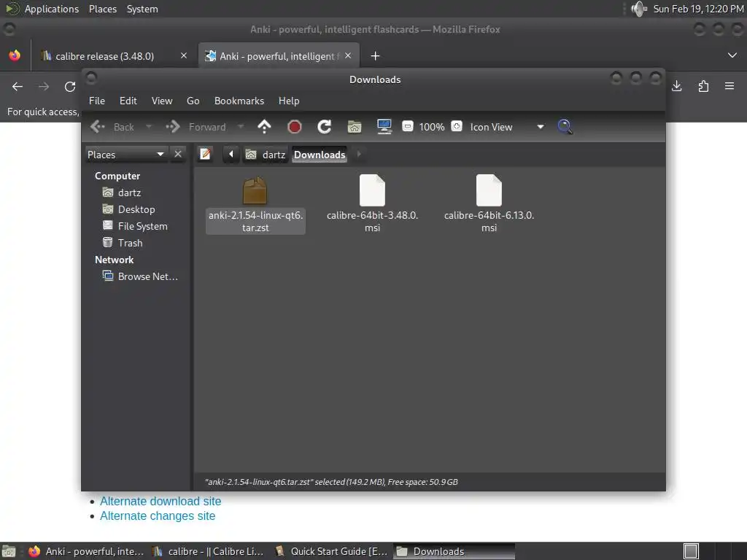Click the Forward navigation button

pyautogui.click(x=196, y=127)
